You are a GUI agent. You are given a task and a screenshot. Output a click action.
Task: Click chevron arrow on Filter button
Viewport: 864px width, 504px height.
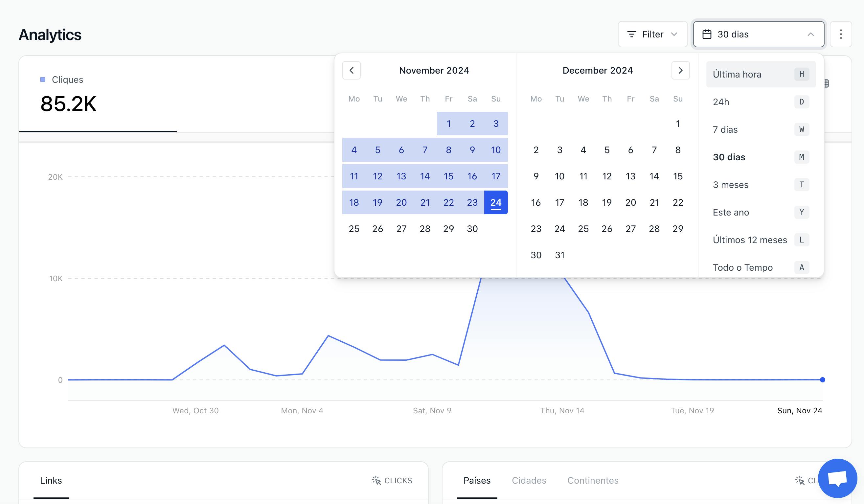[x=674, y=34]
